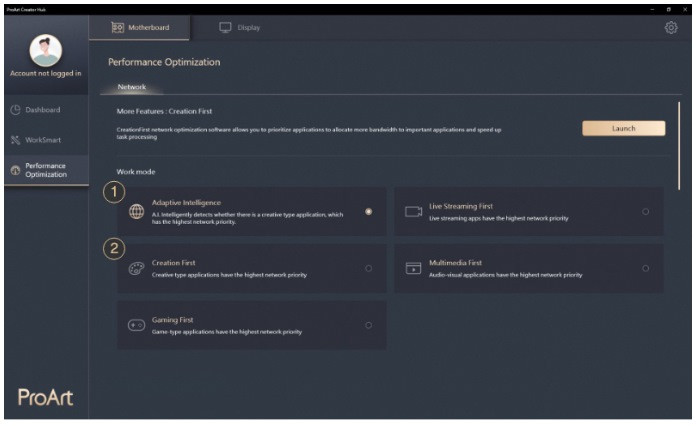Click the Live Streaming First title
This screenshot has width=696, height=426.
461,206
